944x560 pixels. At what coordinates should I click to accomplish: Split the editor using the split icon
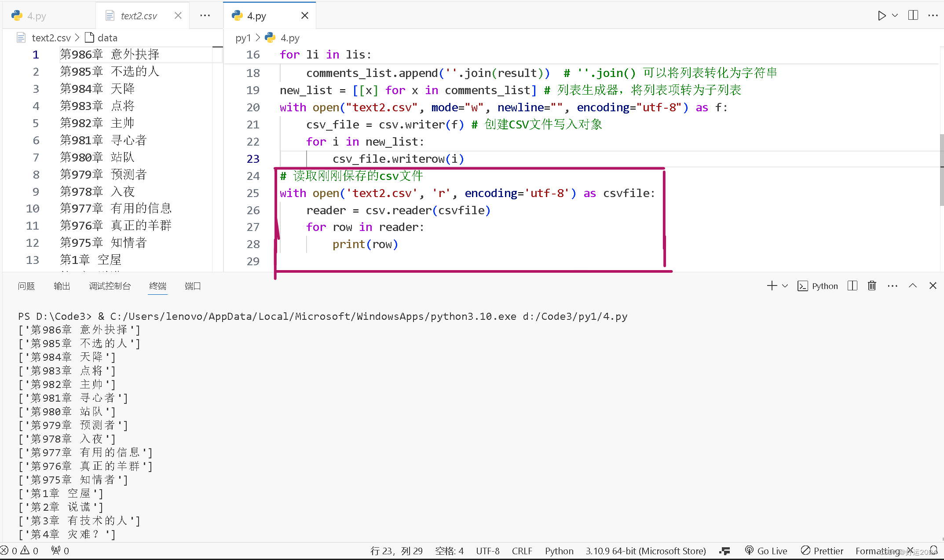point(913,15)
